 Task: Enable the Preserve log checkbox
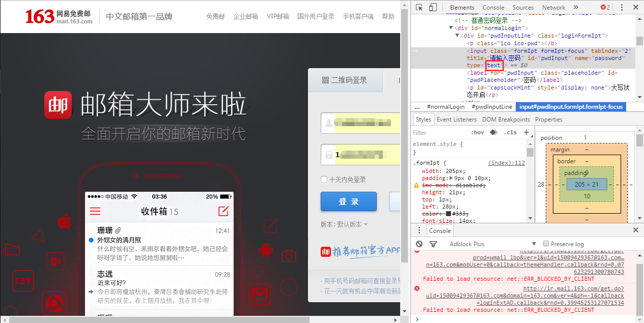pyautogui.click(x=546, y=244)
